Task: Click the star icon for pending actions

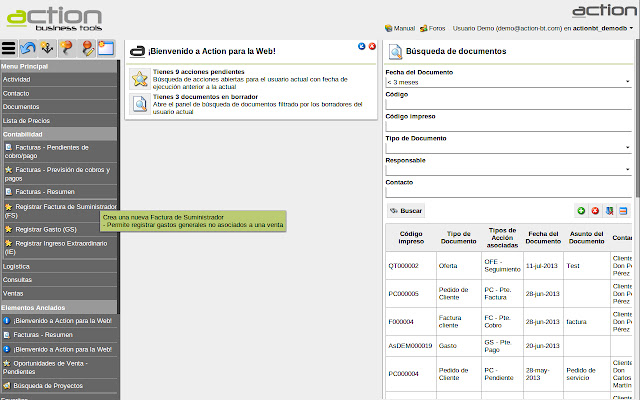Action: click(x=140, y=79)
